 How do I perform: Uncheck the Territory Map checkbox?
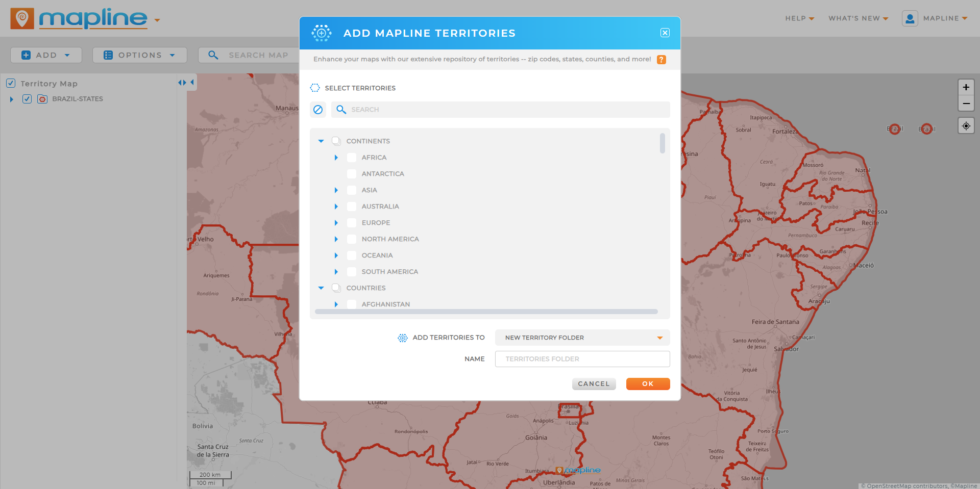[11, 83]
